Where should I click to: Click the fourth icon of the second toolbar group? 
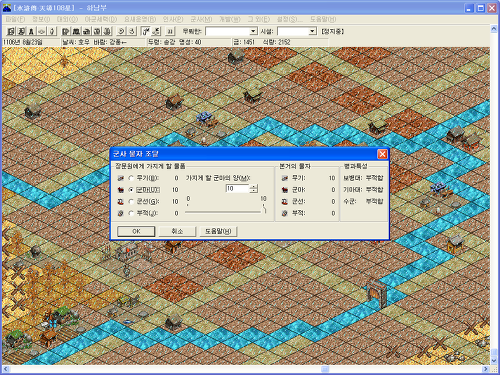pyautogui.click(x=97, y=31)
